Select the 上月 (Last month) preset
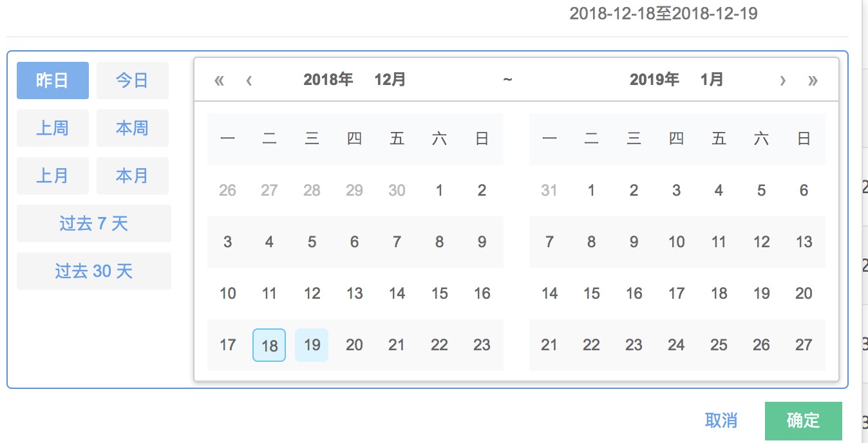This screenshot has width=868, height=443. (52, 175)
